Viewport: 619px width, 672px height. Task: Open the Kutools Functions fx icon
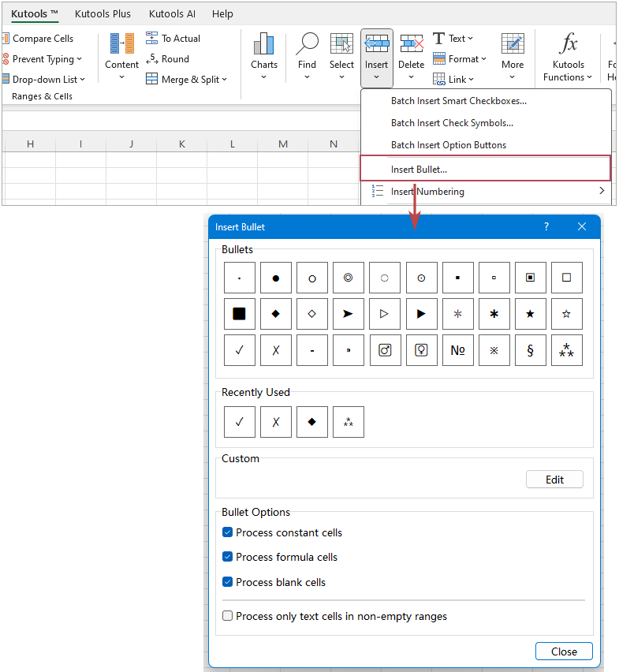pyautogui.click(x=568, y=43)
